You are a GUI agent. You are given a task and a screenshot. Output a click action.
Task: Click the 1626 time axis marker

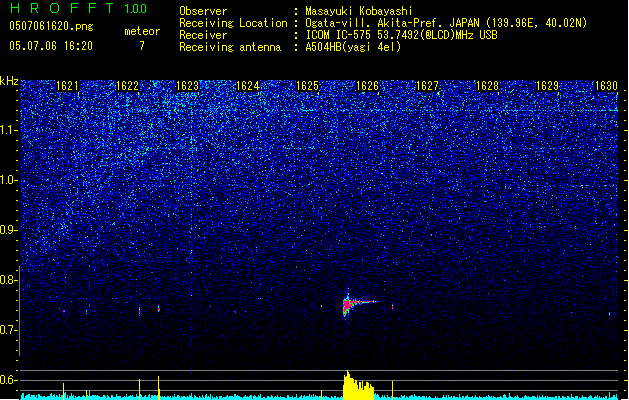tap(367, 86)
